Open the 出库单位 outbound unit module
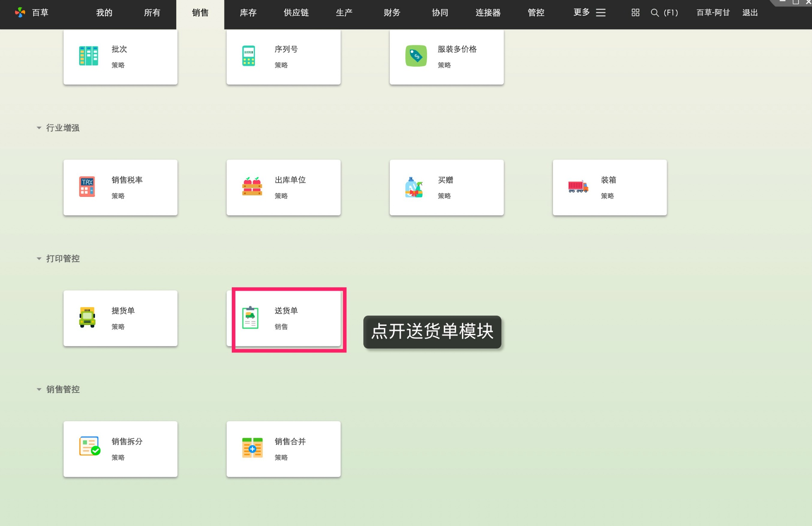The width and height of the screenshot is (812, 526). tap(283, 187)
